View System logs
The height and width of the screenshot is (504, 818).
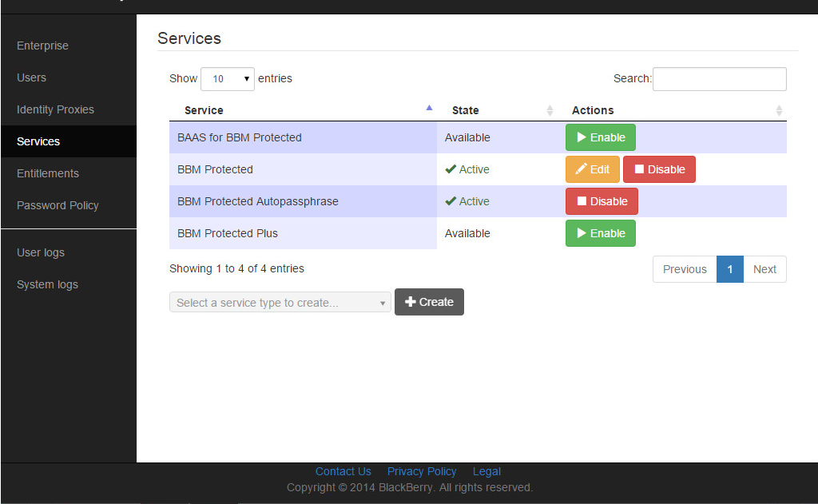pyautogui.click(x=47, y=284)
